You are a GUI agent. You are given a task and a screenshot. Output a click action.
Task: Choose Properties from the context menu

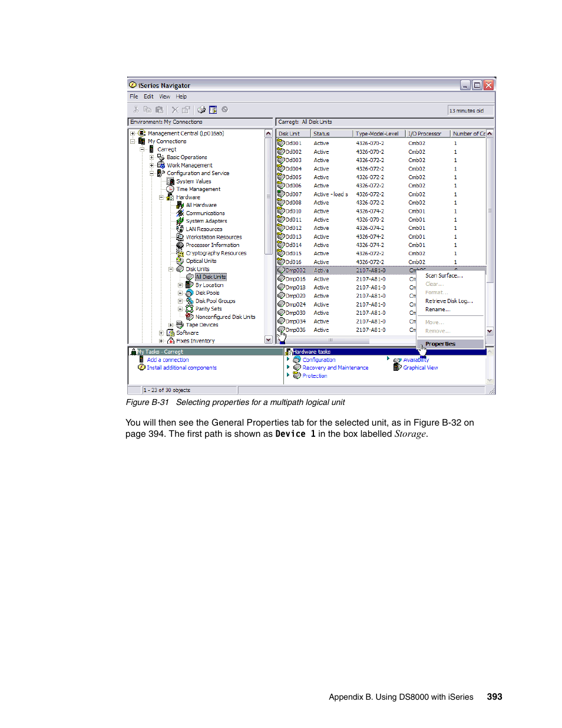tap(451, 344)
